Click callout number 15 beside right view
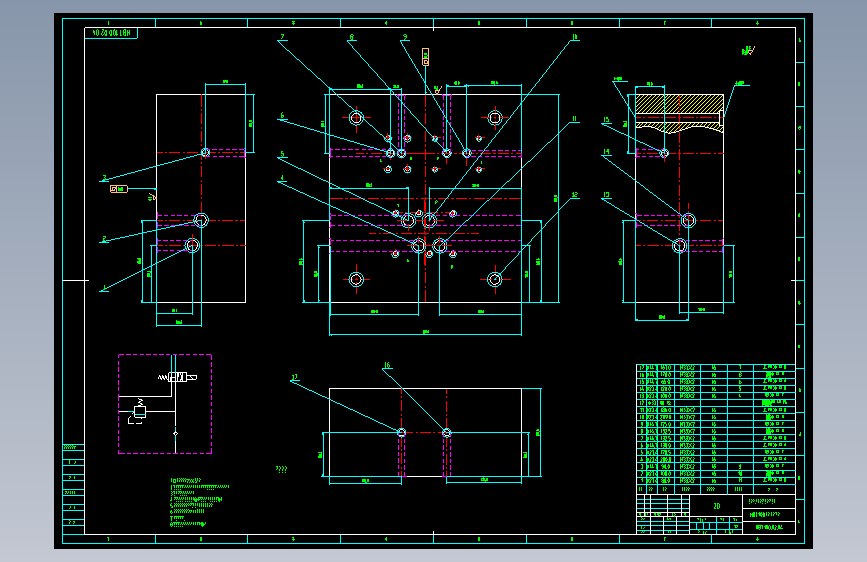867x562 pixels. click(x=607, y=119)
